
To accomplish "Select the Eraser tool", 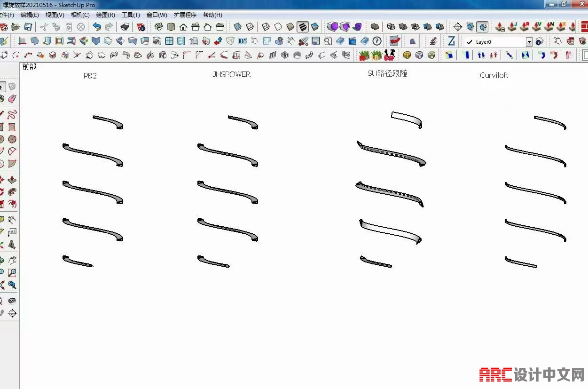I will tap(12, 99).
